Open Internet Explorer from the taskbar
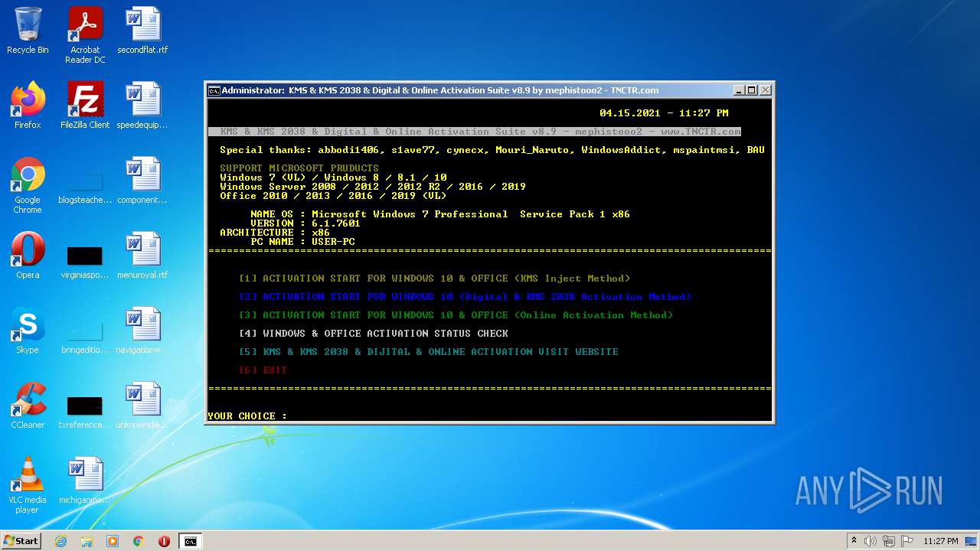Image resolution: width=980 pixels, height=551 pixels. [x=61, y=541]
